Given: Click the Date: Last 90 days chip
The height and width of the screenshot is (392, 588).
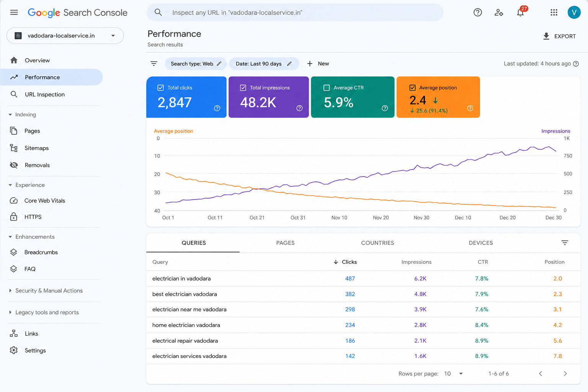Looking at the screenshot, I should pyautogui.click(x=263, y=64).
